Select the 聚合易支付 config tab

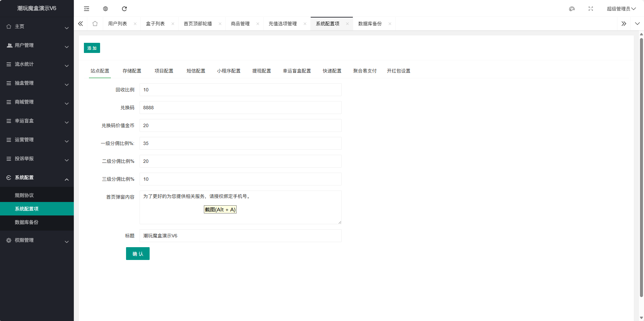pos(365,71)
